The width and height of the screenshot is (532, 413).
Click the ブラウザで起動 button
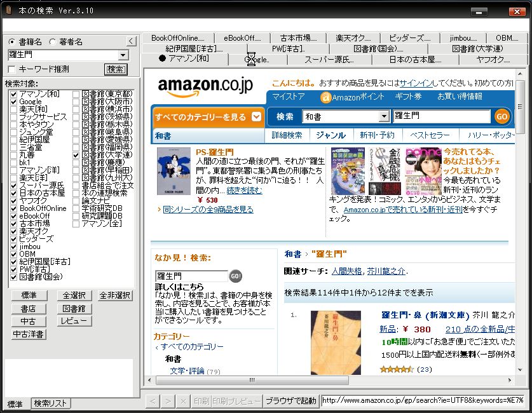coord(290,401)
